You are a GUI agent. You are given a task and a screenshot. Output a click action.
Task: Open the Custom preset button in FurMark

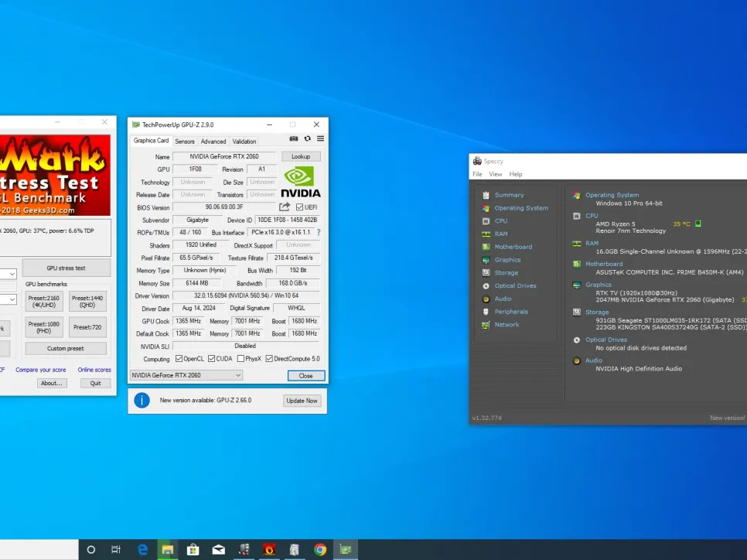click(x=66, y=348)
